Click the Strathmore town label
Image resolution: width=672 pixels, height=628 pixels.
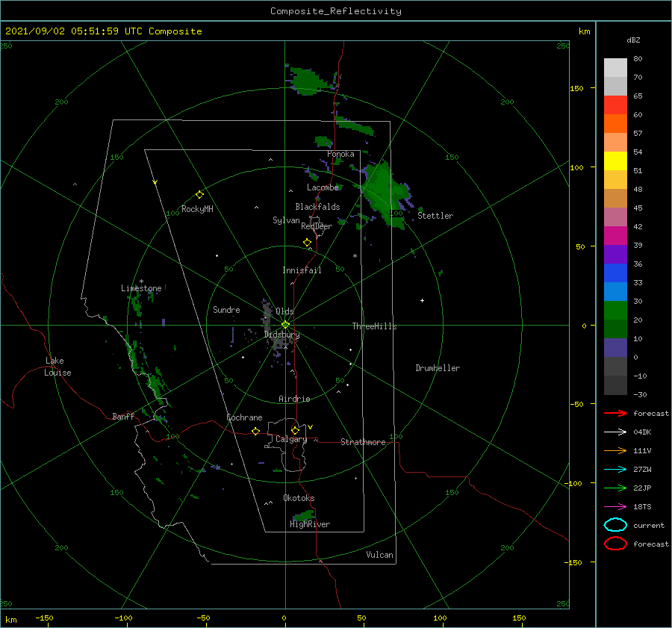click(x=363, y=442)
